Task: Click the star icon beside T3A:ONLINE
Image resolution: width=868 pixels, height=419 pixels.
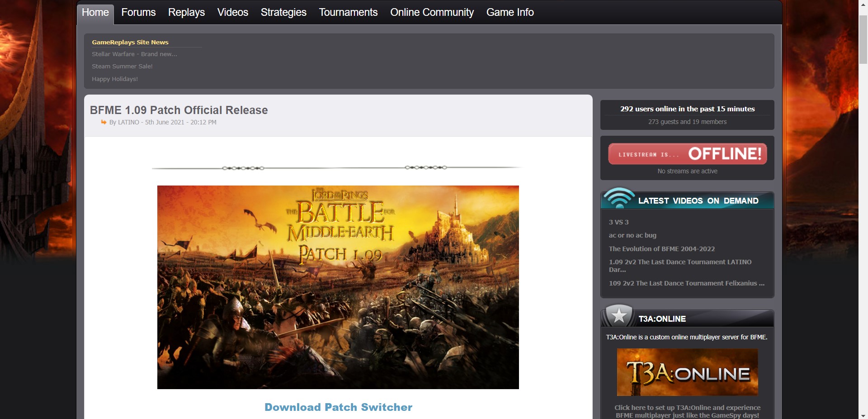Action: (619, 315)
